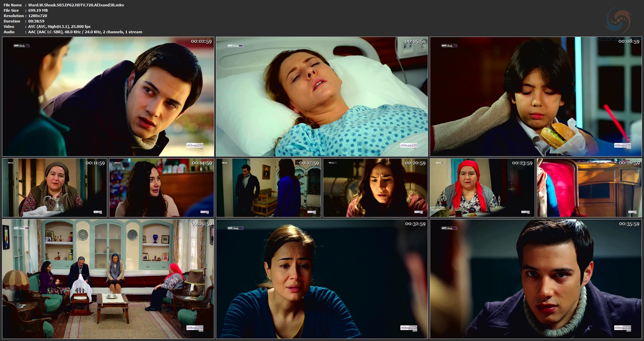Click the audio info line starting AAC (AAC LC-SBR)

[x=85, y=32]
